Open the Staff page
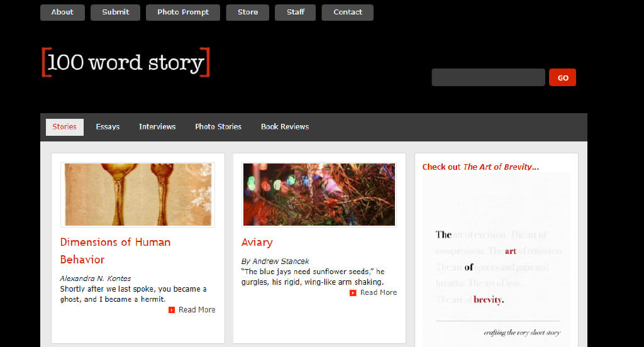This screenshot has height=347, width=644. tap(296, 13)
